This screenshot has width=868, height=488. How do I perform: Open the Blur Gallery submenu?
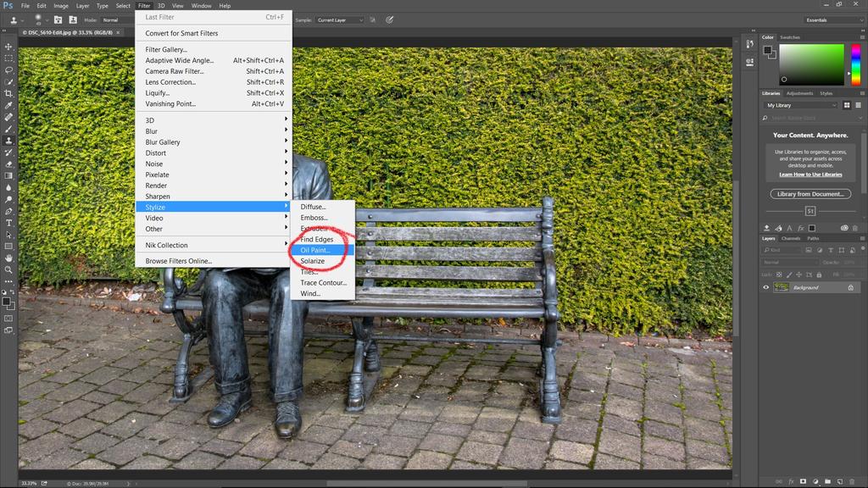[x=163, y=142]
